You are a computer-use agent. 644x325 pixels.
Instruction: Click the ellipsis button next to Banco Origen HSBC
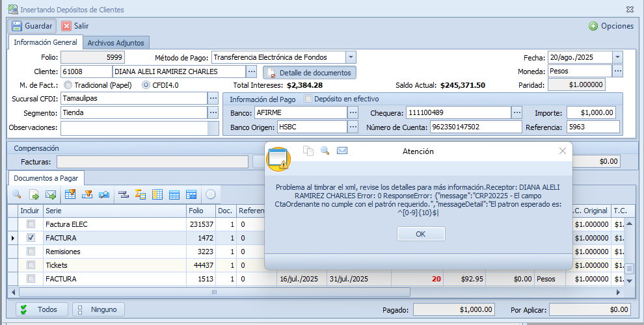pyautogui.click(x=353, y=127)
